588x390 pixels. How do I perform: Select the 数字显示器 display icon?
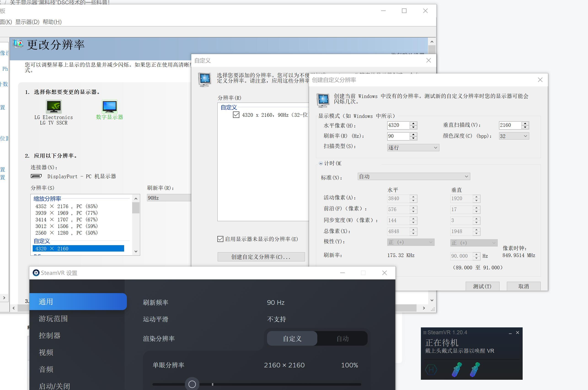click(110, 106)
